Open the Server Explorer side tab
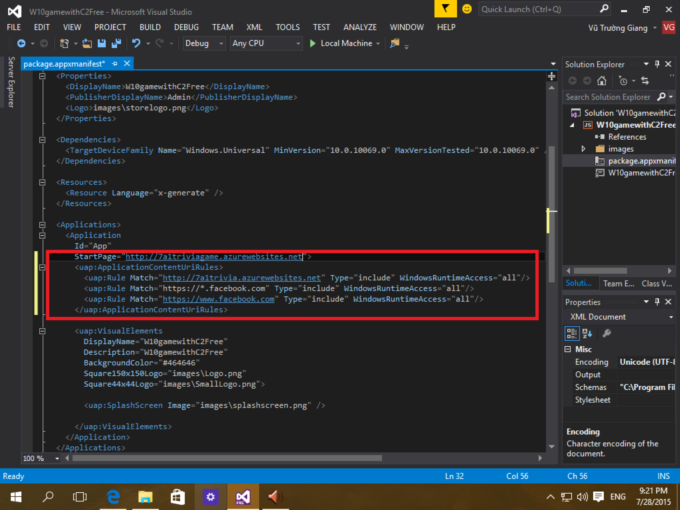680x510 pixels. pyautogui.click(x=11, y=82)
